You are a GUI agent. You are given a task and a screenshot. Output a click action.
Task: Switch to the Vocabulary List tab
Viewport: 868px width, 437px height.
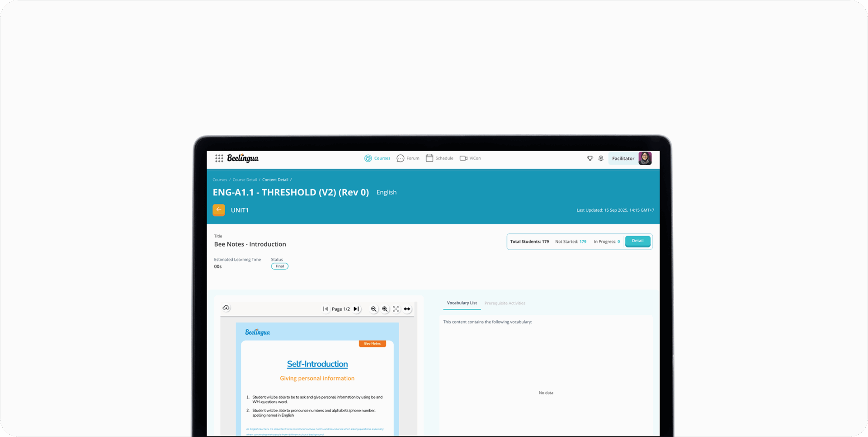pos(462,303)
